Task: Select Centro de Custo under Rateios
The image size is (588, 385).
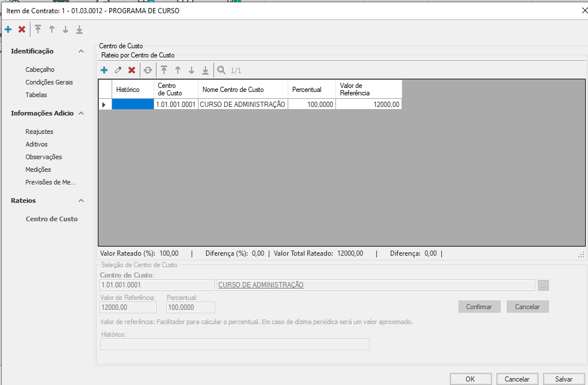Action: point(52,219)
